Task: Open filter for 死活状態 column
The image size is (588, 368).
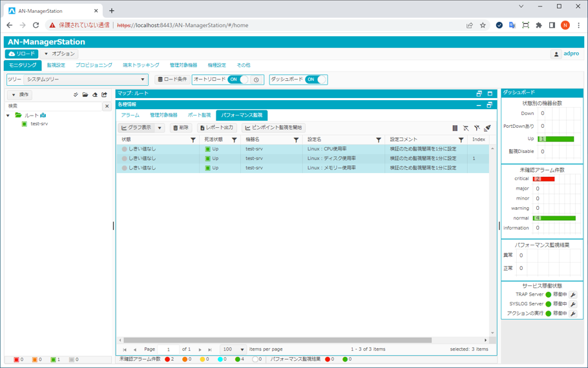Action: point(235,140)
